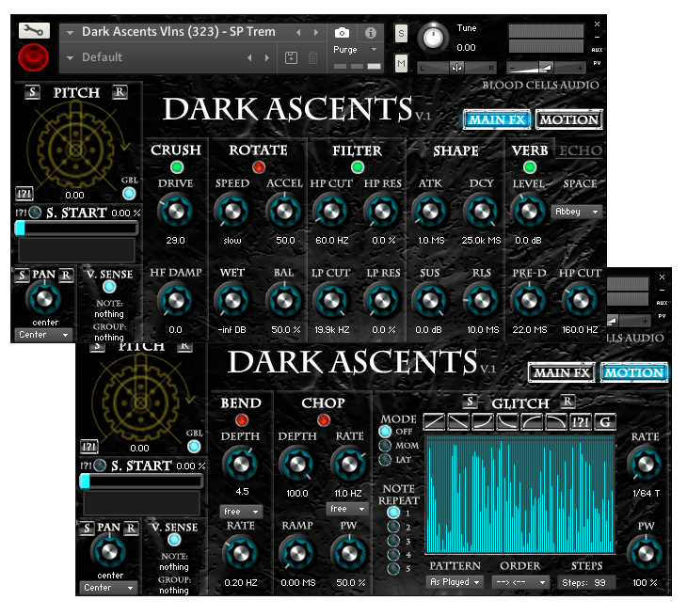The image size is (687, 616).
Task: Toggle the VERB green power LED
Action: tap(530, 166)
